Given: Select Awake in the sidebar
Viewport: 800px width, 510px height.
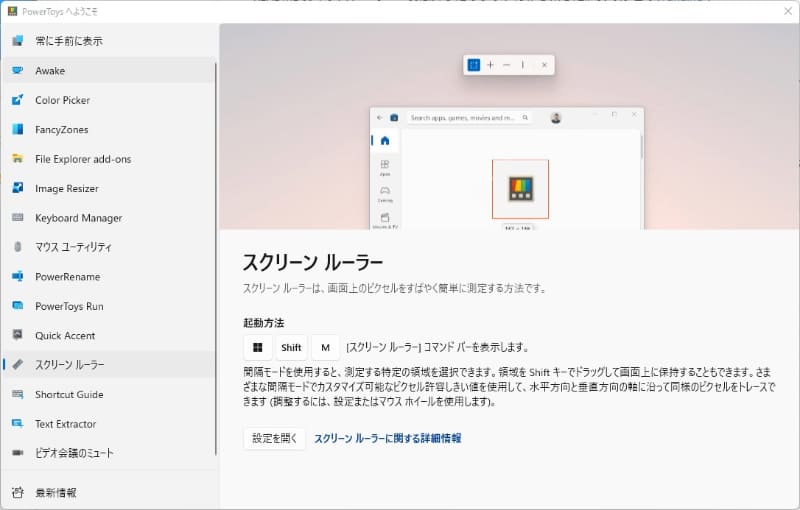Looking at the screenshot, I should [109, 70].
